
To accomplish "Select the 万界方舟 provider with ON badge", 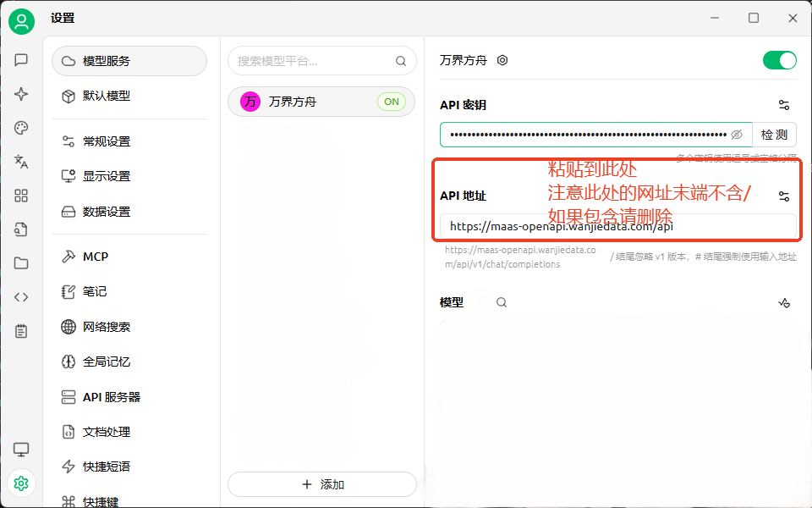I will 321,102.
